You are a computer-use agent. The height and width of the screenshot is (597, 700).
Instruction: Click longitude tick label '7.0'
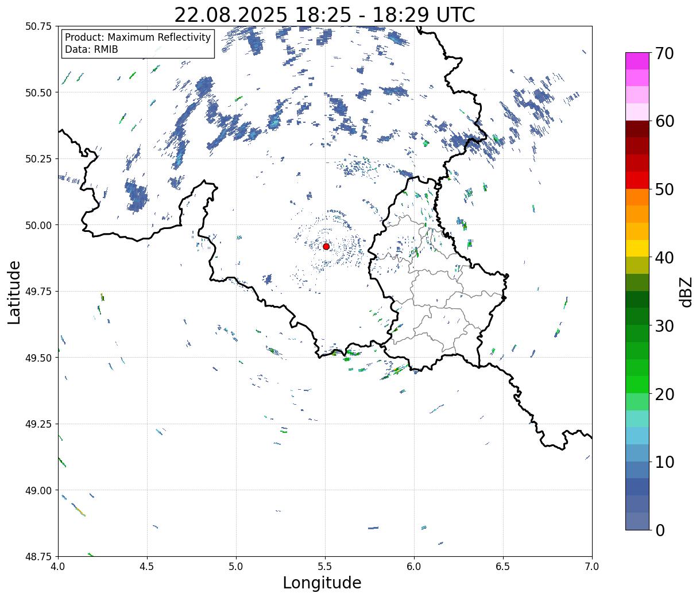tap(592, 567)
